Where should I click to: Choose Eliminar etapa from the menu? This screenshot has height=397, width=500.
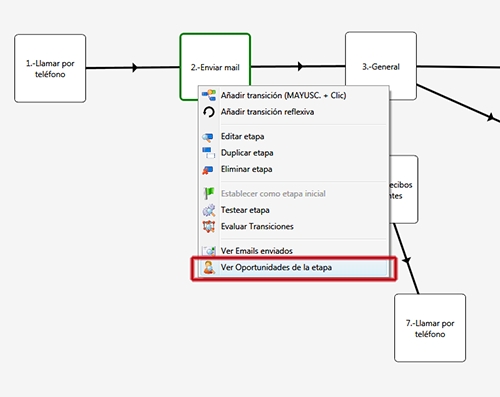pyautogui.click(x=294, y=169)
